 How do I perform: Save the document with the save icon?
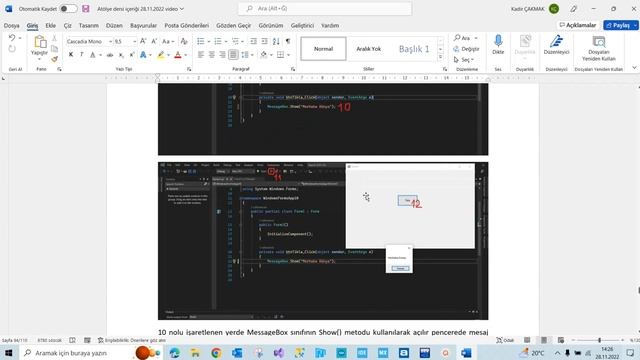click(86, 9)
